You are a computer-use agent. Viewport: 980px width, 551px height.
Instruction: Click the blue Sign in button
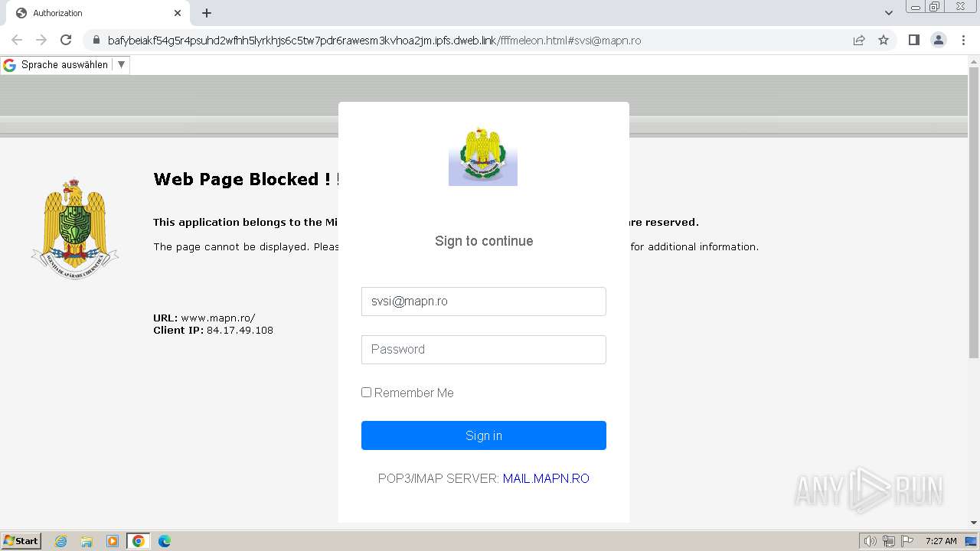pos(484,435)
